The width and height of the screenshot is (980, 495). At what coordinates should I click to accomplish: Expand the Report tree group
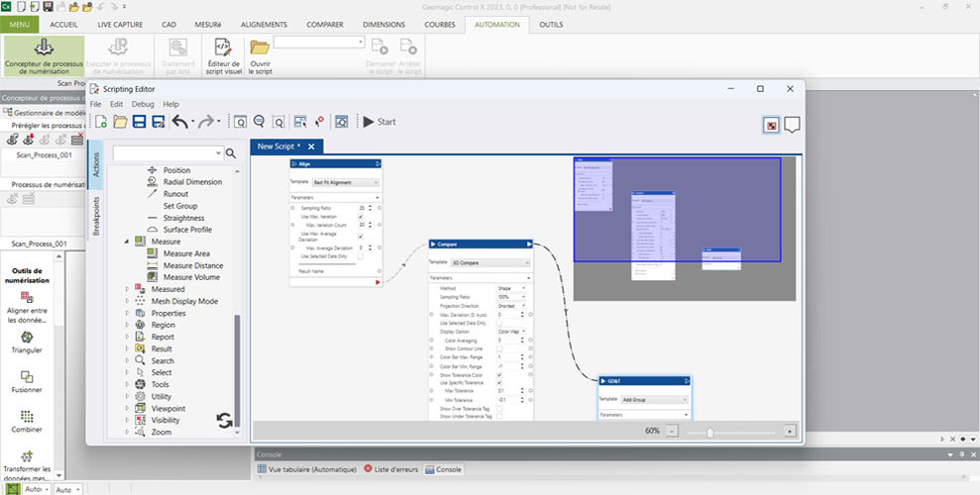[127, 337]
